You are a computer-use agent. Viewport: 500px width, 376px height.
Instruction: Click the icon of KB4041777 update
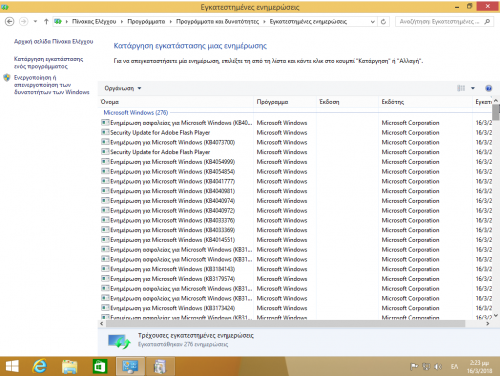tap(105, 181)
